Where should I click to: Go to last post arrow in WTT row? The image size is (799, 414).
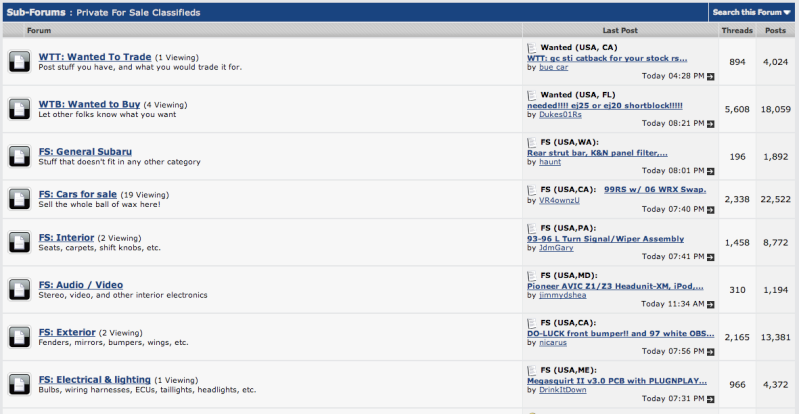(711, 76)
